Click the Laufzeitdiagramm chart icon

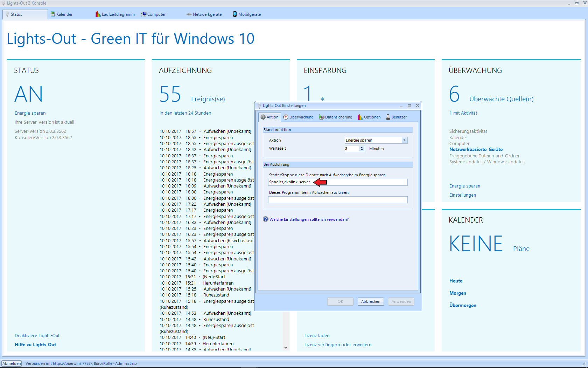click(x=98, y=14)
